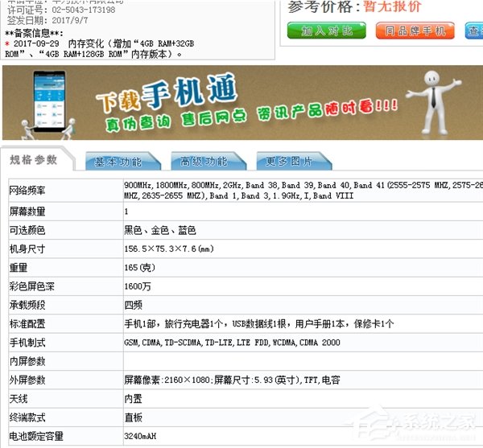Click the white figure mascot on banner's right side

[435, 102]
